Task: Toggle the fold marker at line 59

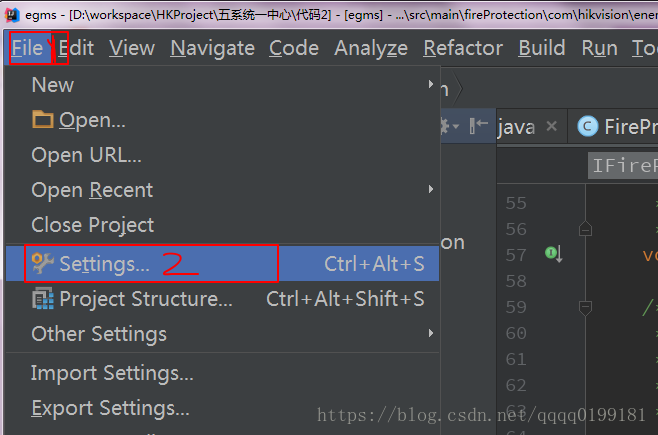Action: click(x=585, y=307)
